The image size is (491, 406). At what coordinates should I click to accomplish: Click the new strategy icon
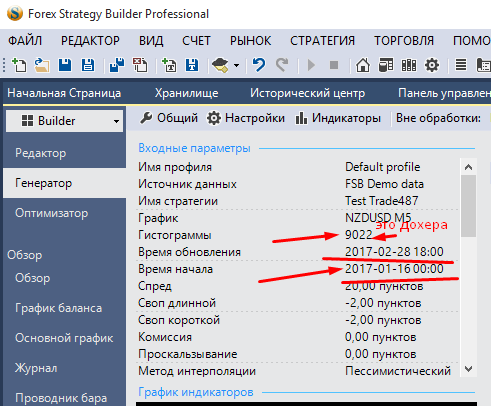19,65
